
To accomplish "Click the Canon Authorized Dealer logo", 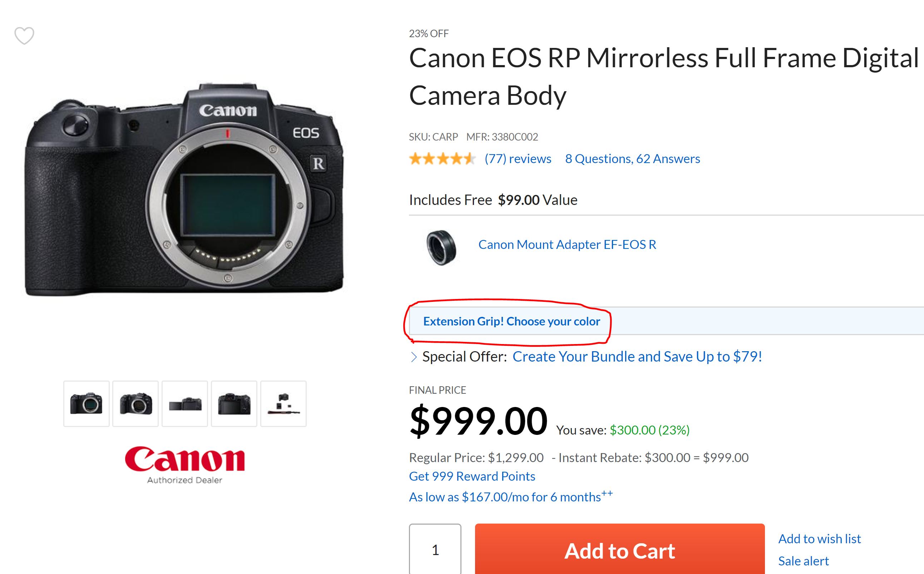I will [185, 465].
